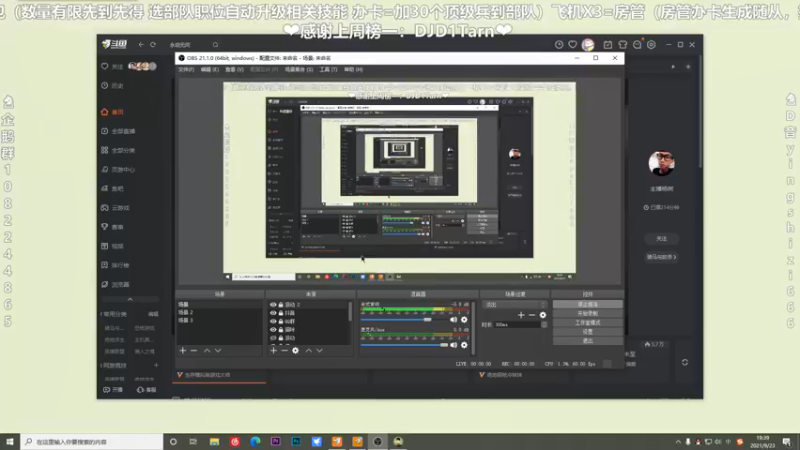Image resolution: width=800 pixels, height=450 pixels.
Task: Mute 麦克风/Aux with its speaker icon
Action: 453,345
